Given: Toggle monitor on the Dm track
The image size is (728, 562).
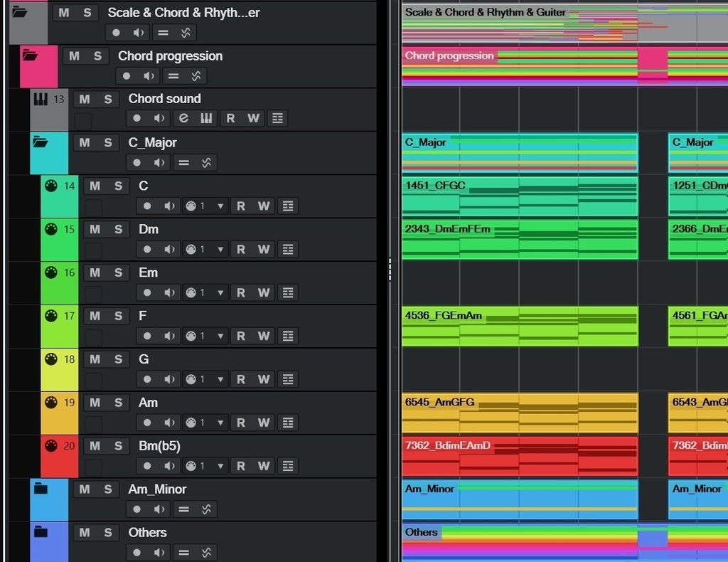Looking at the screenshot, I should point(169,249).
